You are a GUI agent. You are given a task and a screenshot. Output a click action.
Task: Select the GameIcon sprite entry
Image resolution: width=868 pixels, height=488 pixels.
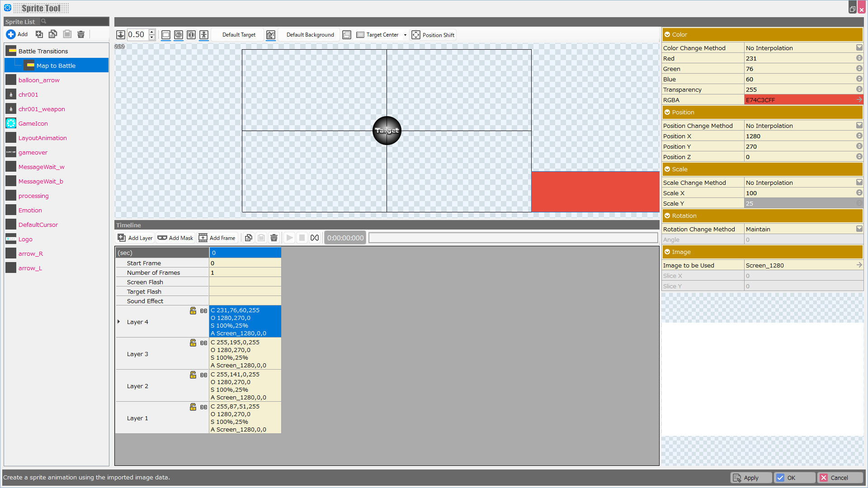pos(33,123)
